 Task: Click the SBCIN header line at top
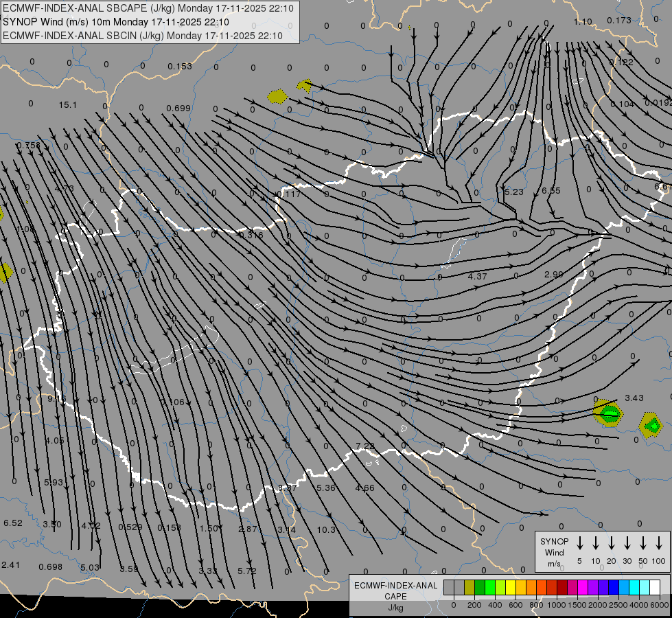point(143,36)
